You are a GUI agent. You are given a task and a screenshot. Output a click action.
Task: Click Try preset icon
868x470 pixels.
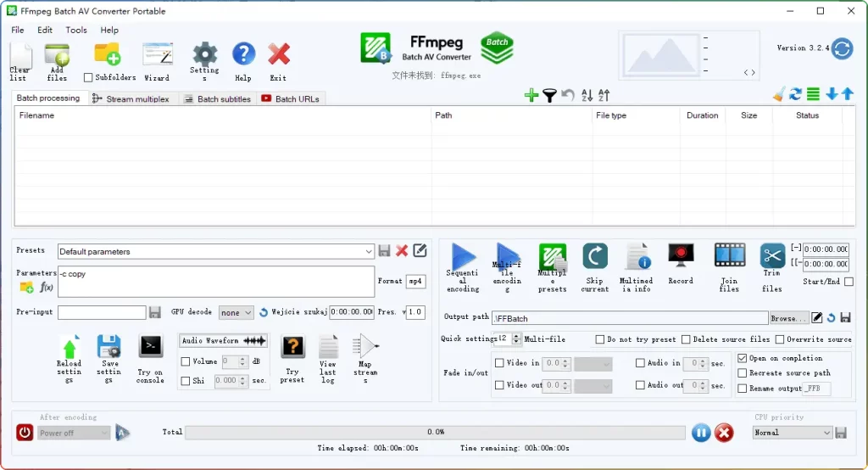coord(292,359)
